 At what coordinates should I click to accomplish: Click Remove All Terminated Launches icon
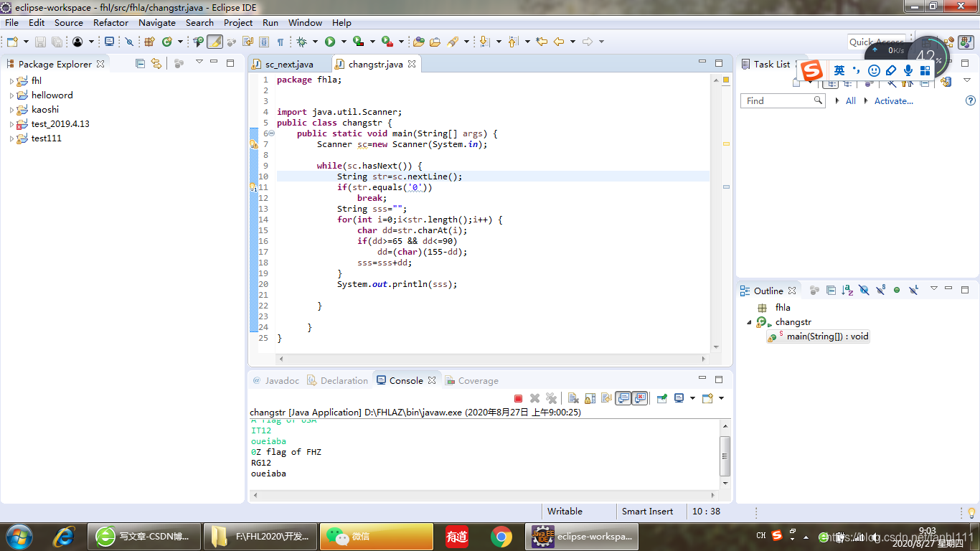(x=551, y=398)
